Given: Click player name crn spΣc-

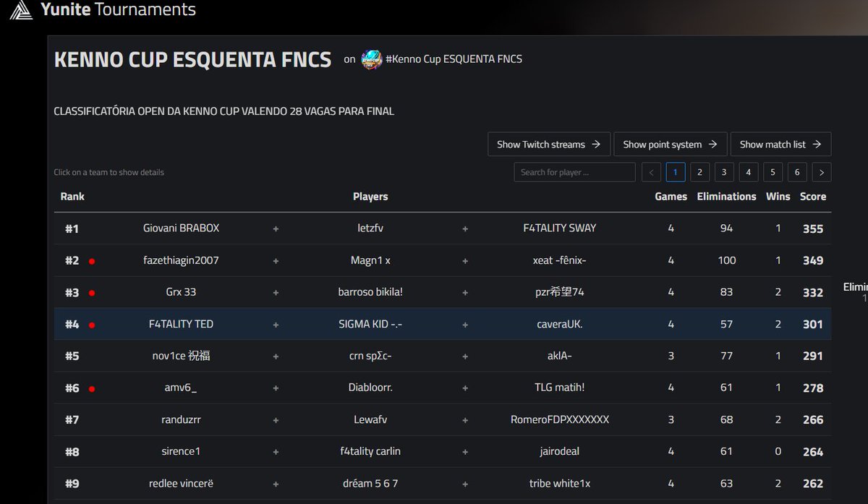Looking at the screenshot, I should (x=370, y=356).
